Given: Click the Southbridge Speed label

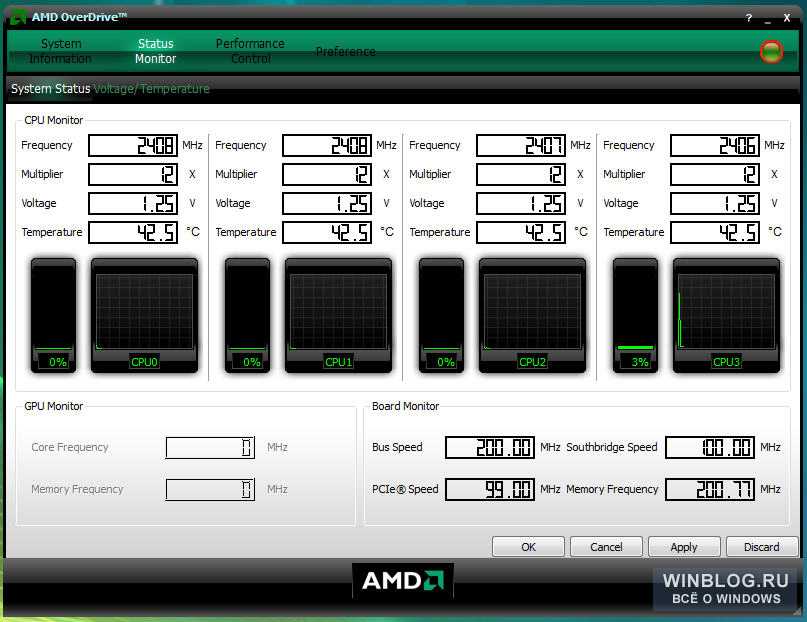Looking at the screenshot, I should pyautogui.click(x=612, y=447).
